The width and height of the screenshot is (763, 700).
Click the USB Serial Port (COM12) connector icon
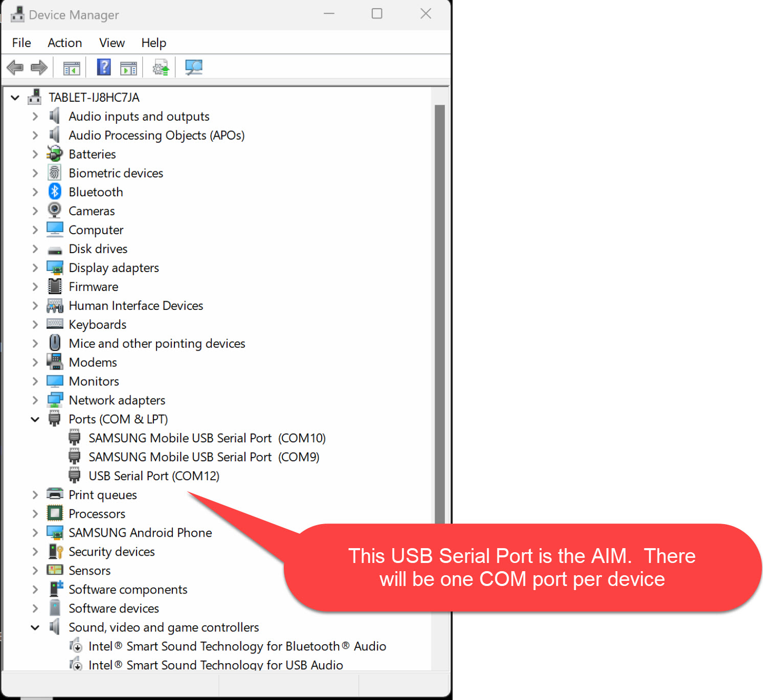tap(75, 475)
